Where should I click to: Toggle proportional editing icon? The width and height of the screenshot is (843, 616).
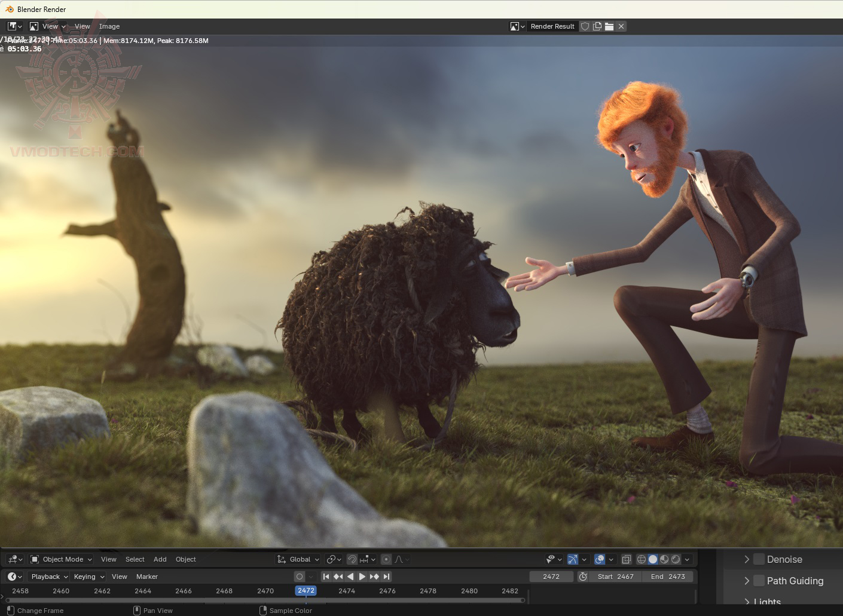(386, 559)
